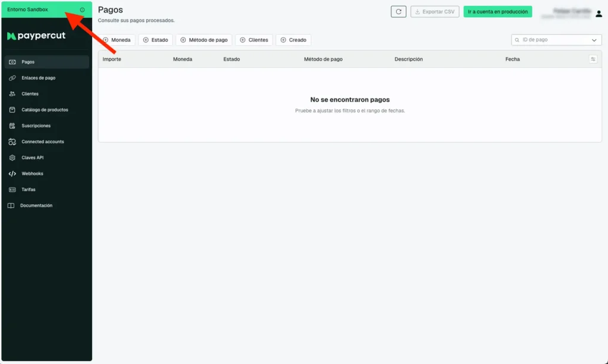
Task: Click the Claves API gear icon
Action: tap(12, 158)
